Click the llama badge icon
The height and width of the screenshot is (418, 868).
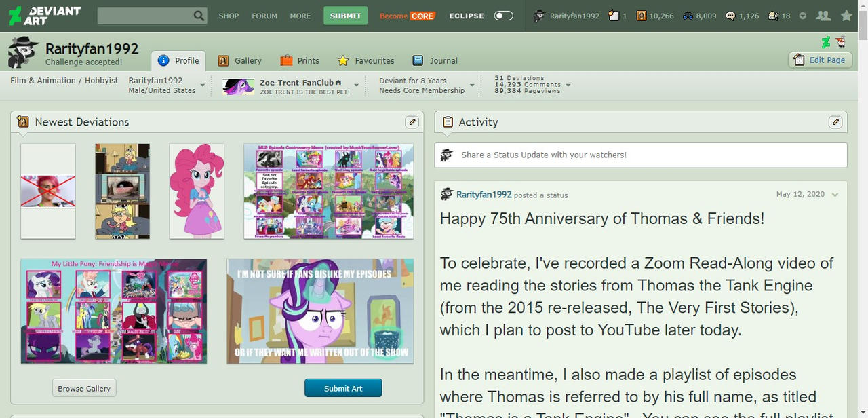tap(841, 42)
